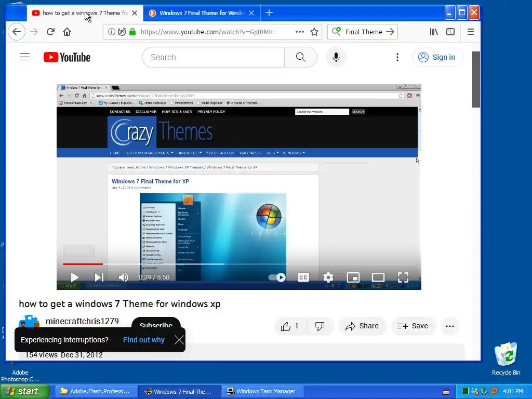532x399 pixels.
Task: Bookmark this page with the star icon
Action: click(314, 32)
